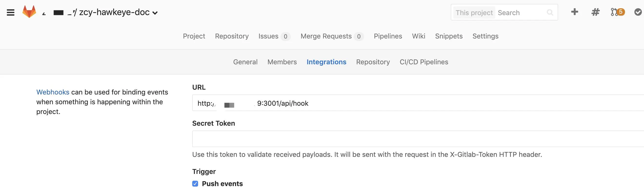Click the 'This project' search scope label
The height and width of the screenshot is (189, 644).
tap(474, 12)
